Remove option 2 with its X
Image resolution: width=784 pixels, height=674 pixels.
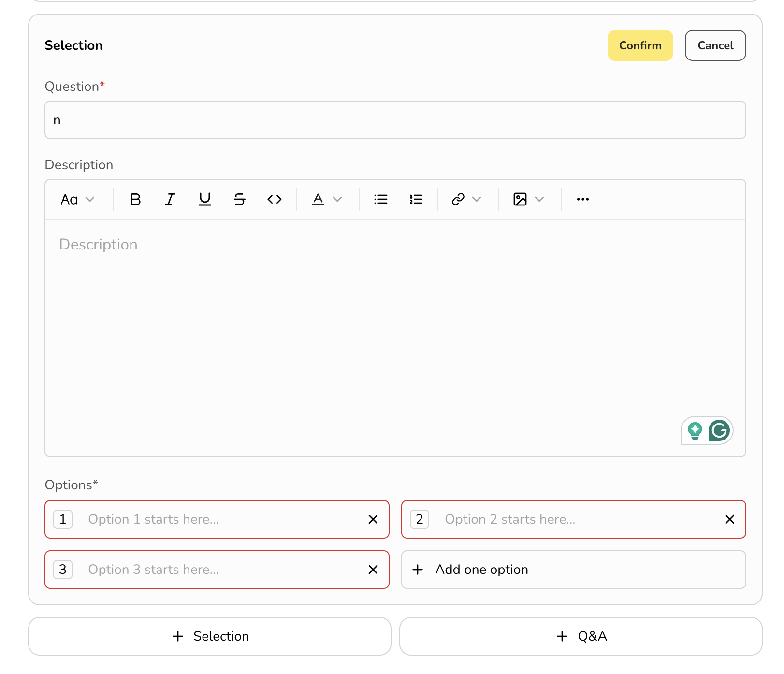click(x=730, y=519)
